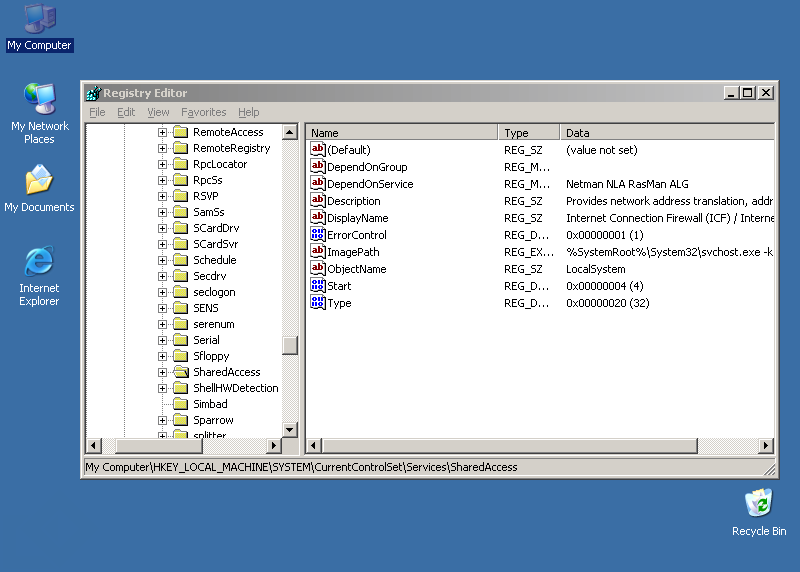The width and height of the screenshot is (800, 572).
Task: Select the Internet Explorer desktop icon
Action: tap(39, 276)
